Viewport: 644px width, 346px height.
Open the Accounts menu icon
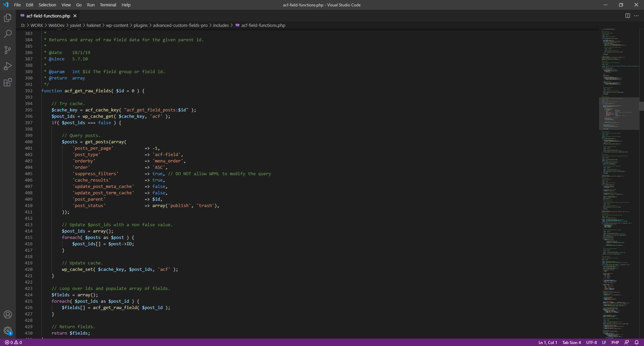[8, 314]
